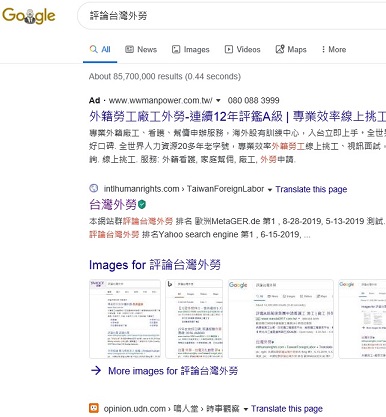This screenshot has width=386, height=417.
Task: Switch to Images search tab
Action: coord(191,50)
